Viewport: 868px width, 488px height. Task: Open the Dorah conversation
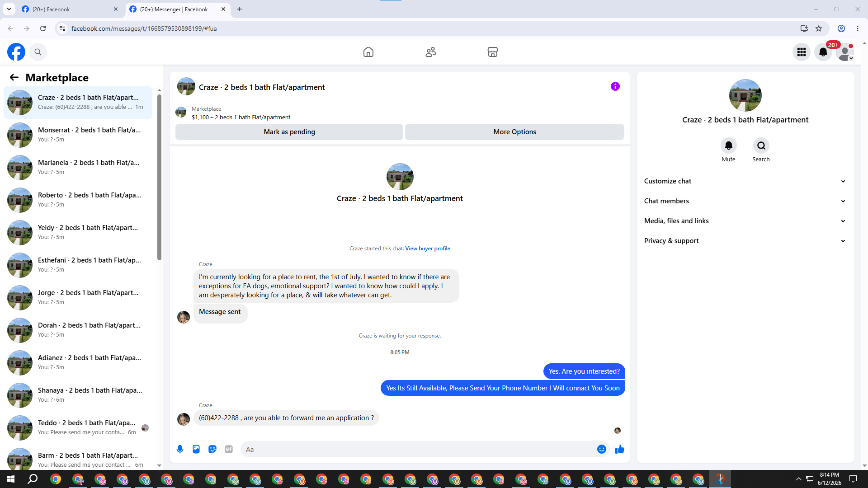pos(78,330)
